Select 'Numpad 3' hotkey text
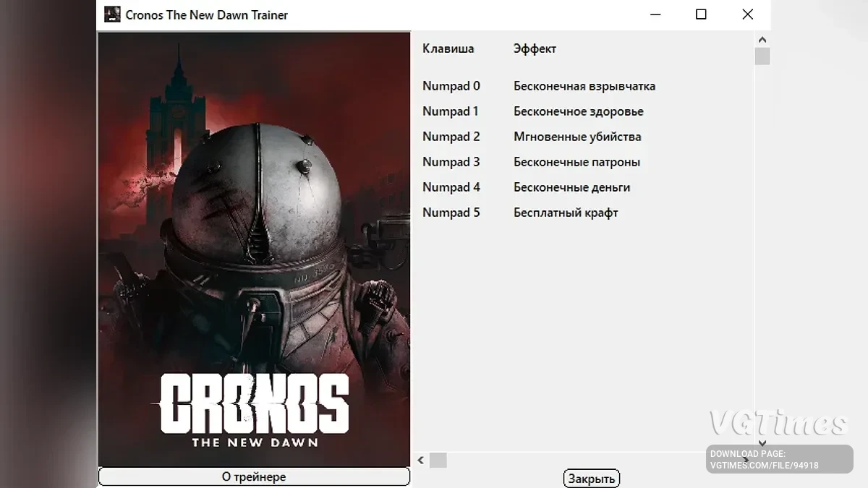Viewport: 868px width, 488px height. click(451, 162)
